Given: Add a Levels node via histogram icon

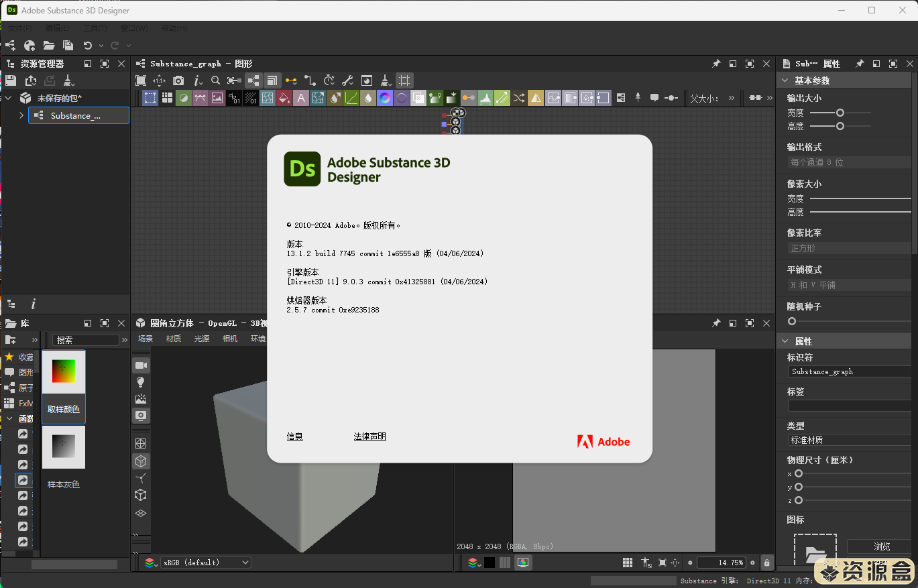Looking at the screenshot, I should click(x=485, y=98).
